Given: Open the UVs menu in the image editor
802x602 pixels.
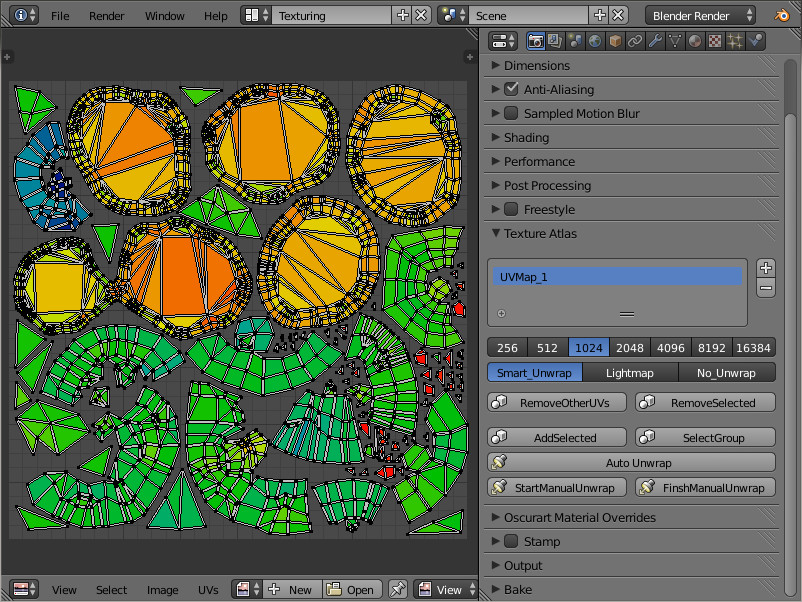Looking at the screenshot, I should coord(208,590).
